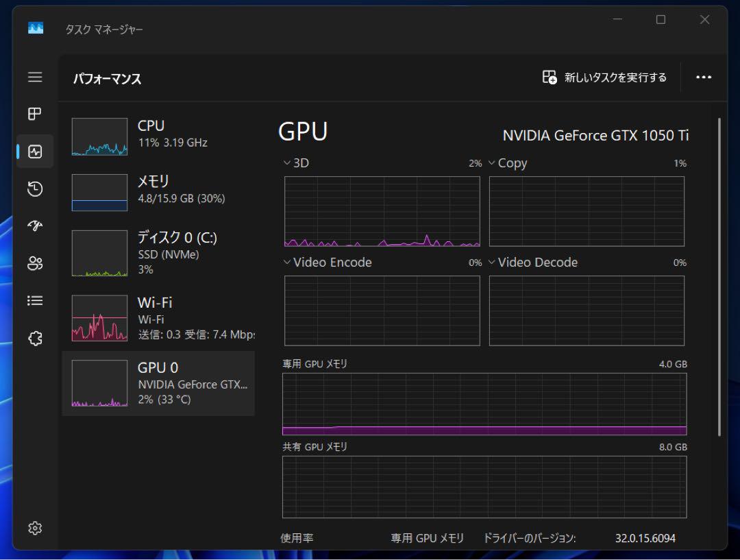Select the GPU 0 performance item
This screenshot has width=740, height=560.
point(158,383)
